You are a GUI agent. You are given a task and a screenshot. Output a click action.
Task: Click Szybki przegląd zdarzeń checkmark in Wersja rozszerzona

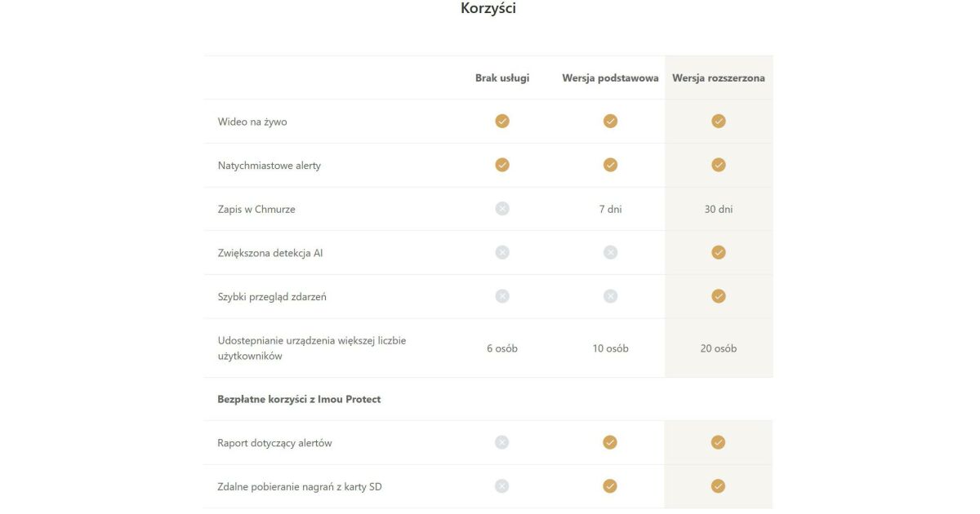point(719,296)
